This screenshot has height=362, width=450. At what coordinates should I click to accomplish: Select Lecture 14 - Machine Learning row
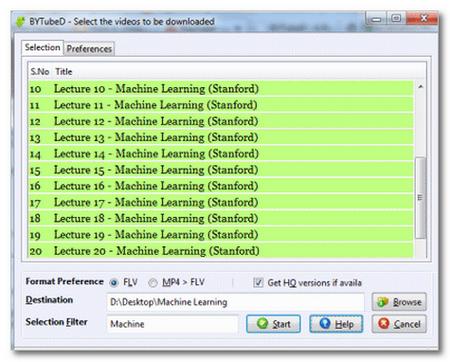pyautogui.click(x=221, y=154)
